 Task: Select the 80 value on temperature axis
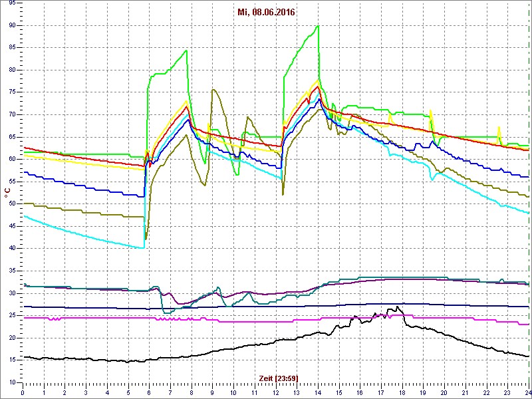(11, 70)
